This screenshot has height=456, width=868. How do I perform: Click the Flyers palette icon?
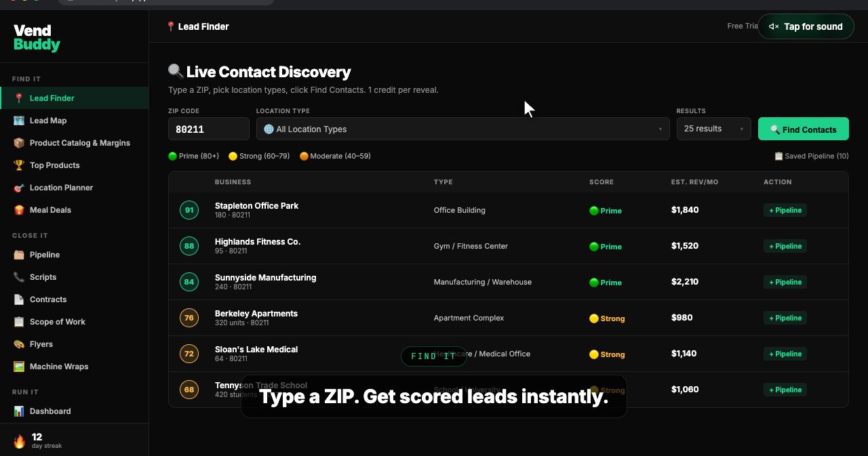click(19, 344)
